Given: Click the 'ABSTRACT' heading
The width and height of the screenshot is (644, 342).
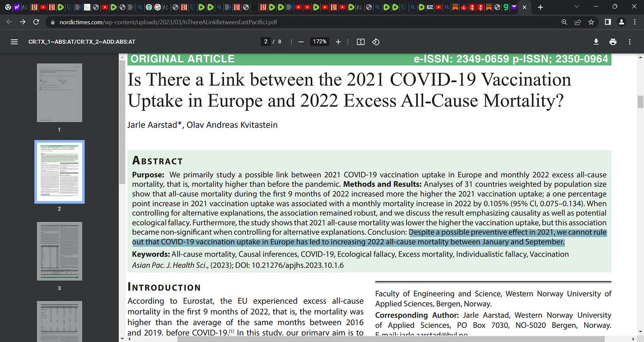Looking at the screenshot, I should tap(157, 160).
